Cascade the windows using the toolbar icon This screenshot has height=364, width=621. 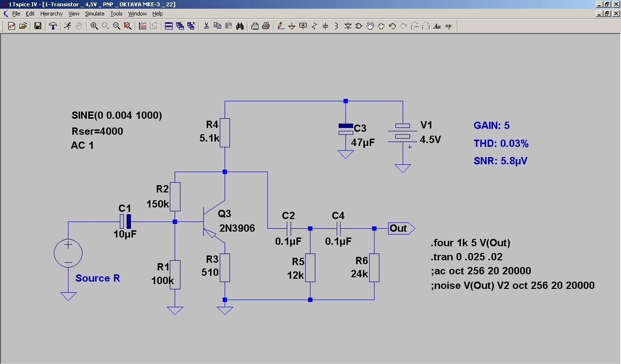(180, 26)
